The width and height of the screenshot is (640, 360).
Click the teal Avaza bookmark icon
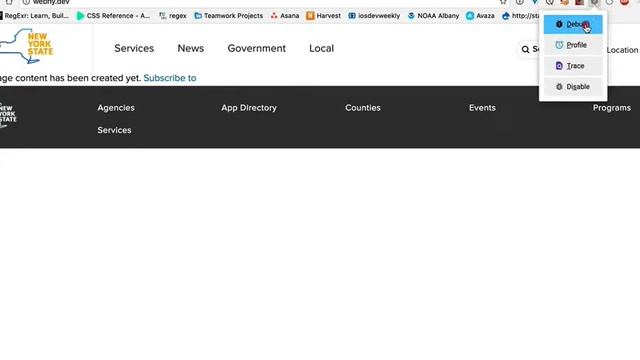point(470,16)
